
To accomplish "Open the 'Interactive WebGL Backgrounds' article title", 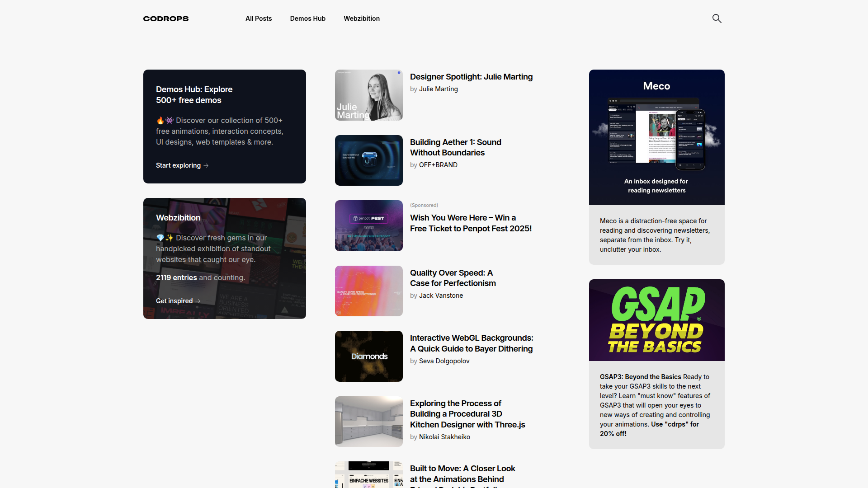I will pyautogui.click(x=472, y=343).
